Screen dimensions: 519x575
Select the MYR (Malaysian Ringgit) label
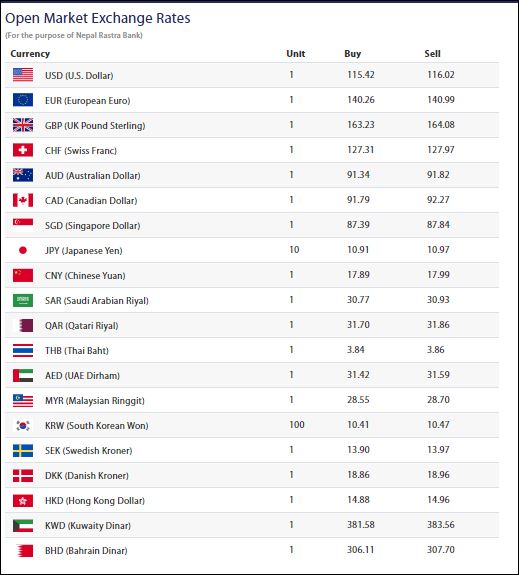[x=95, y=400]
